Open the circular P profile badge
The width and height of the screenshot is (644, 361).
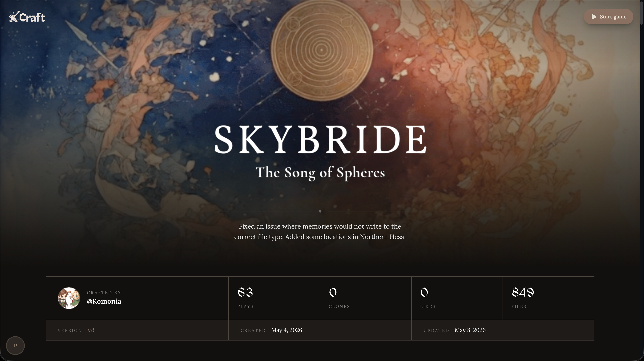pos(15,346)
